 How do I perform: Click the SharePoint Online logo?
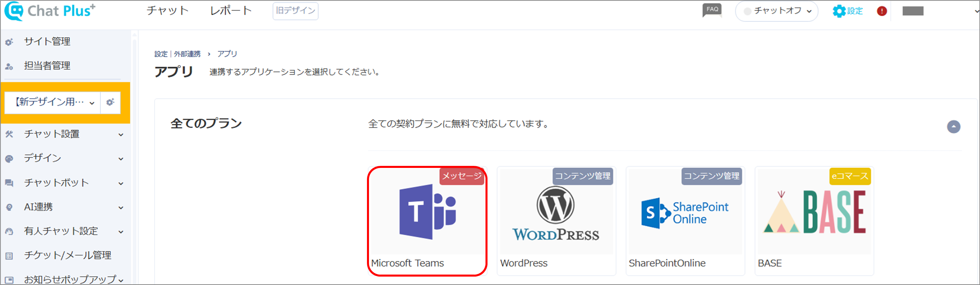pos(685,213)
